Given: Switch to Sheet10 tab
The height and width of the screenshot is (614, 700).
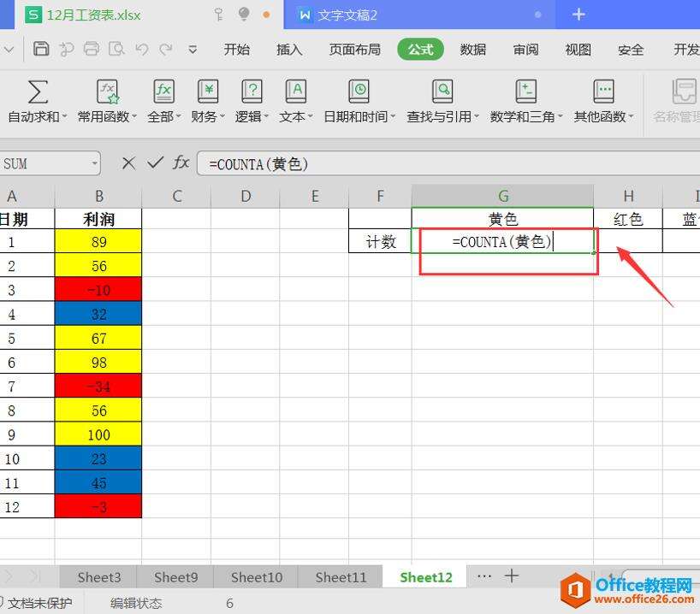Looking at the screenshot, I should click(256, 577).
